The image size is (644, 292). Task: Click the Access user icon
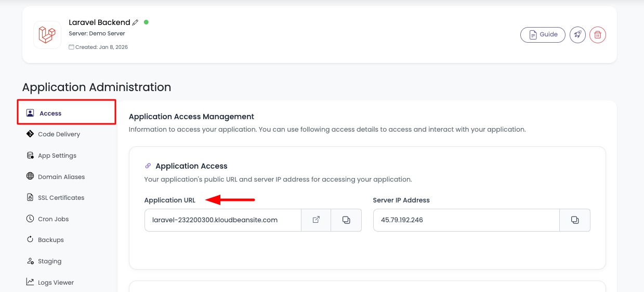30,113
